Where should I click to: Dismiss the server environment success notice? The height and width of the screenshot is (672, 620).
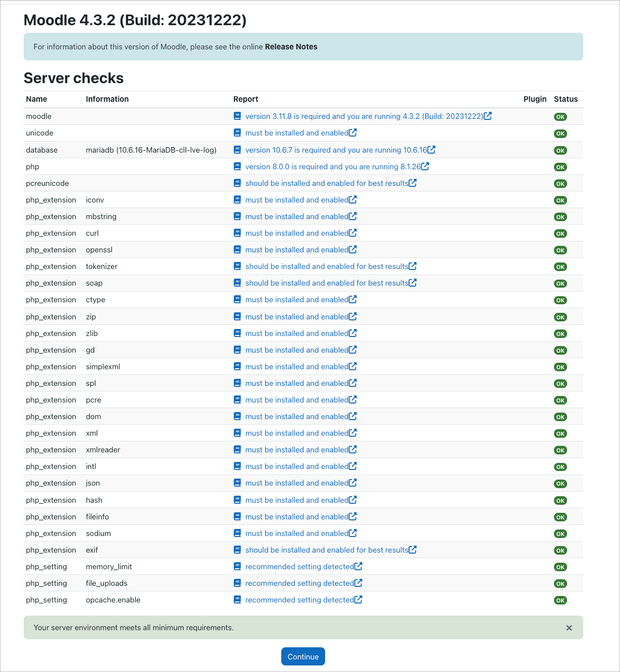pos(569,628)
